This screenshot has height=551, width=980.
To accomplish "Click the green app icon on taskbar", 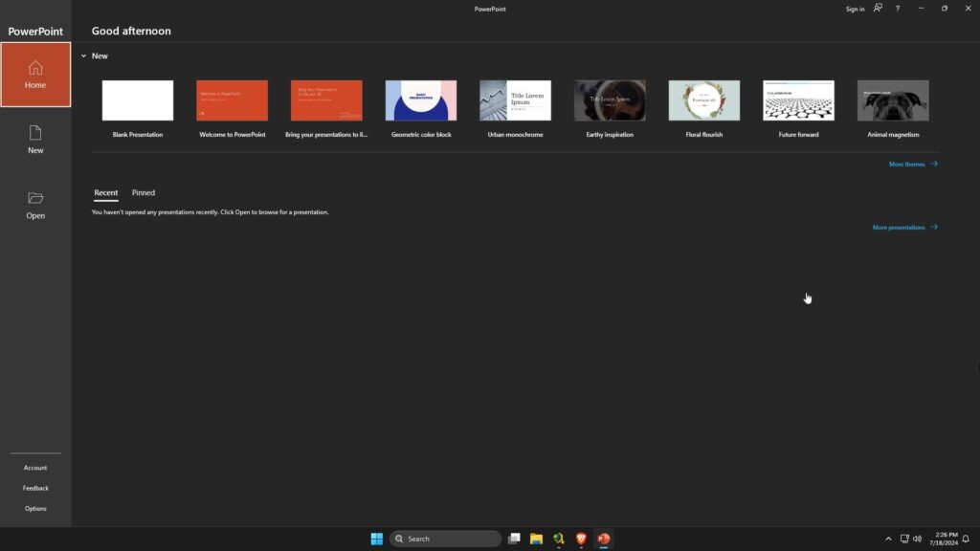I will (559, 539).
